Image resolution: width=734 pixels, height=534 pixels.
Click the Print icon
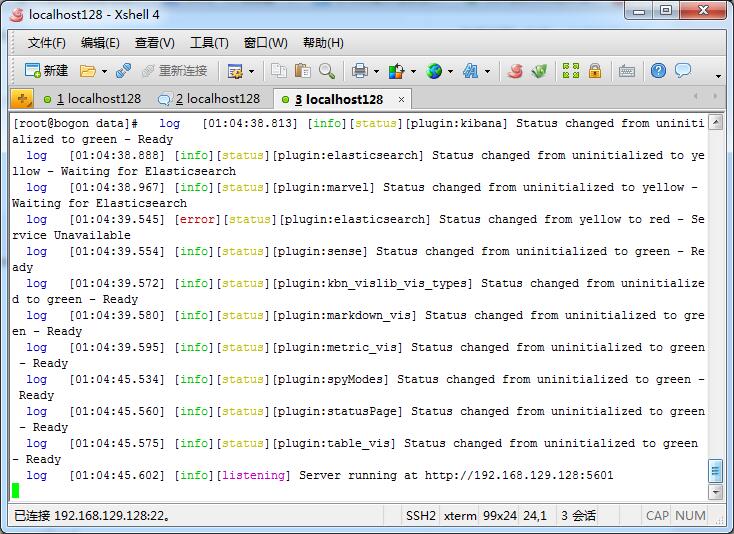360,71
